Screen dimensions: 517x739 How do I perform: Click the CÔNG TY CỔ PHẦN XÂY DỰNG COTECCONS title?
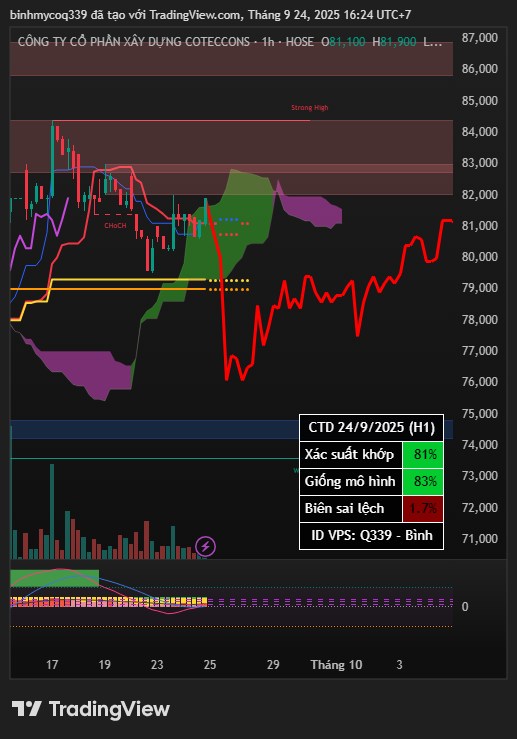tap(133, 42)
